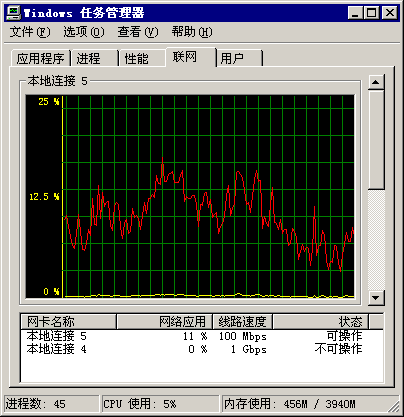Image resolution: width=404 pixels, height=417 pixels.
Task: Click the graph scrollbar down arrow
Action: (376, 297)
